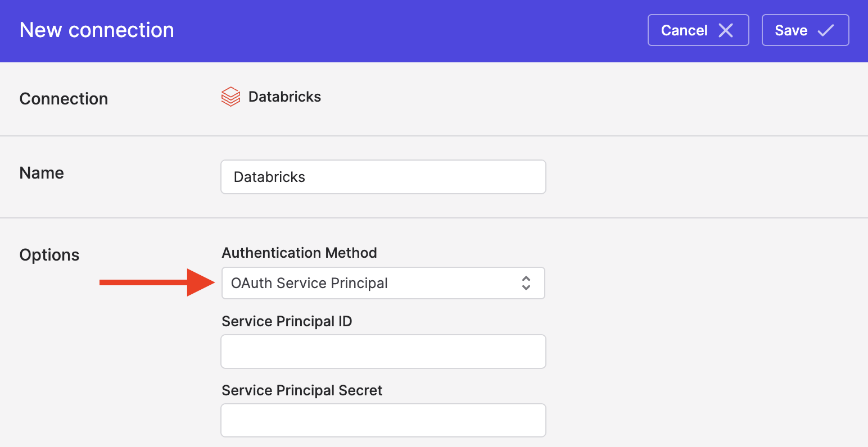Screen dimensions: 868x447
Task: Click the Save button
Action: coord(805,30)
